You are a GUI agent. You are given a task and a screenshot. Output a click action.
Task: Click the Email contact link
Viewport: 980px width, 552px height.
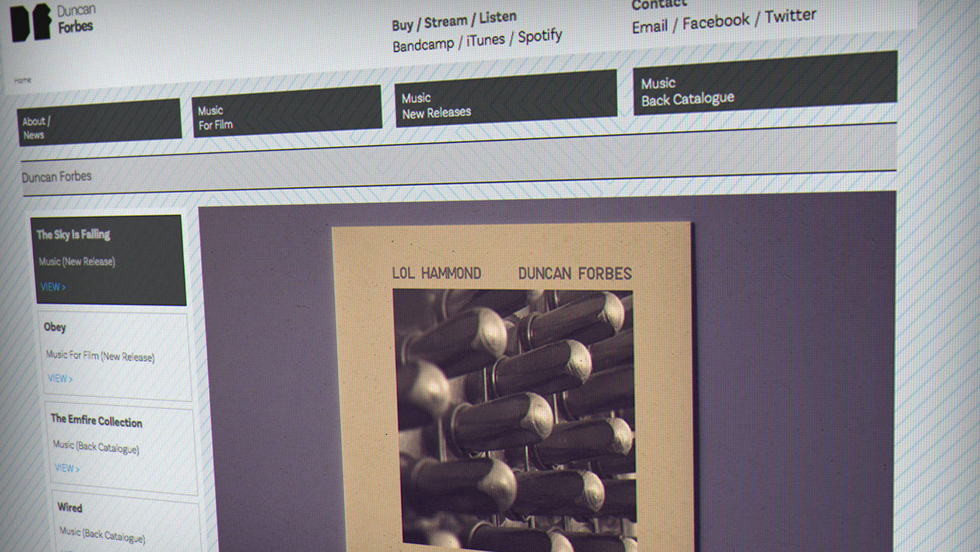click(650, 27)
